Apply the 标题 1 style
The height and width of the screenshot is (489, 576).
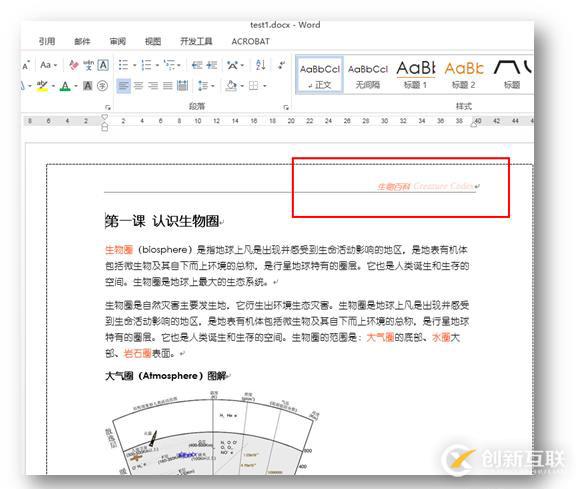click(x=415, y=75)
